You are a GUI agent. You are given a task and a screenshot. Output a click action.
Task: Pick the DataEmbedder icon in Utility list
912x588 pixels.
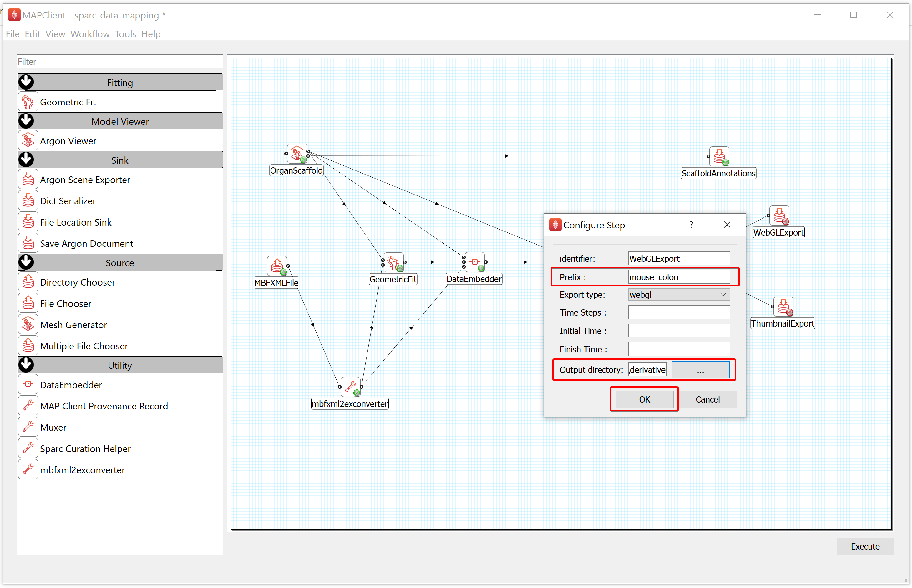pos(28,384)
